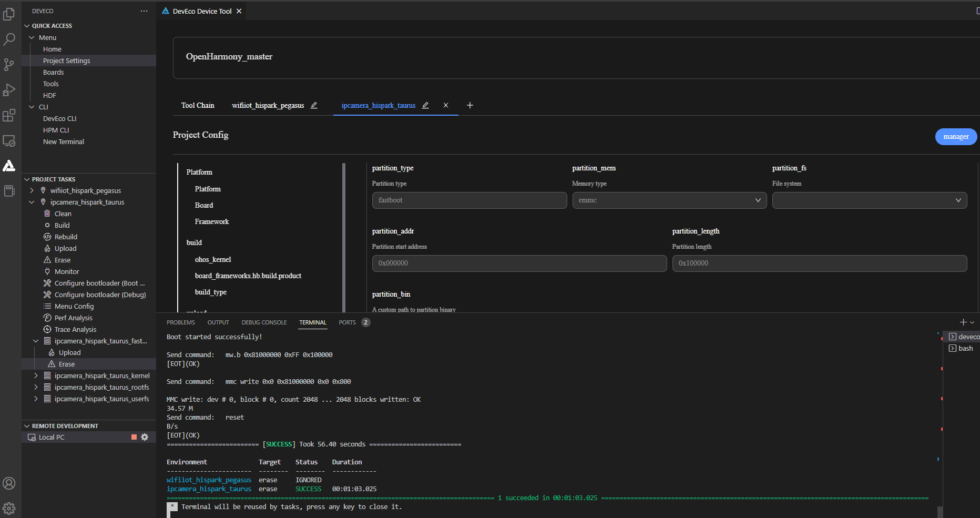Open the Local PC settings gear
Screen dimensions: 980x518
145,437
